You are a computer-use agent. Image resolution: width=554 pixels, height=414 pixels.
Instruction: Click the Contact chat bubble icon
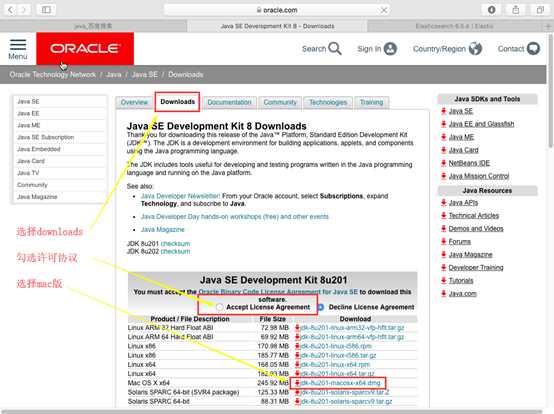[533, 48]
